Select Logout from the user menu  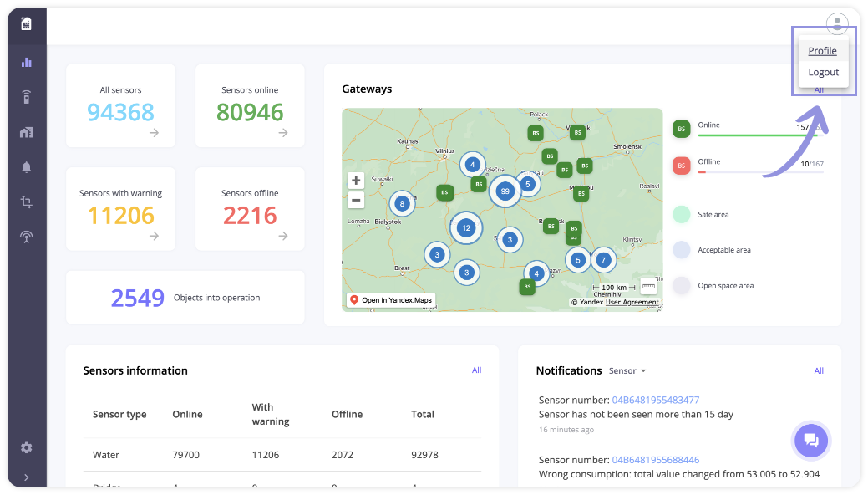[823, 72]
